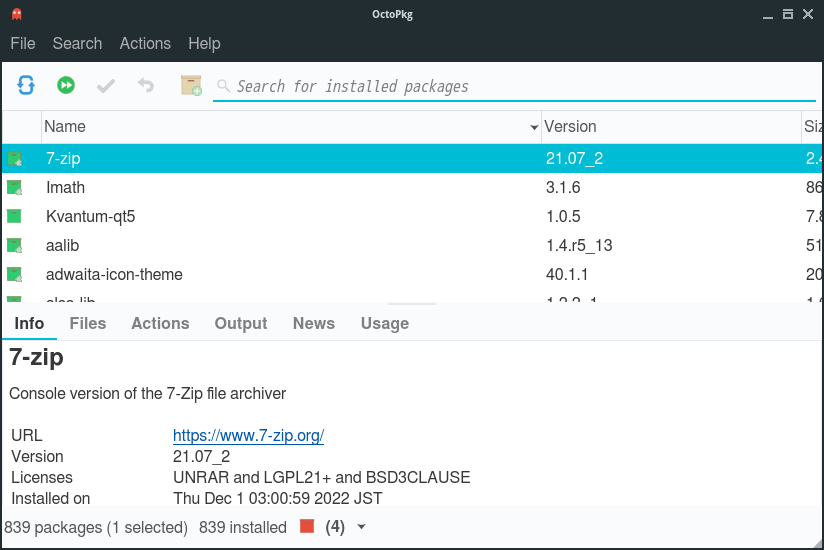
Task: Click the 839 installed status text
Action: coord(243,527)
